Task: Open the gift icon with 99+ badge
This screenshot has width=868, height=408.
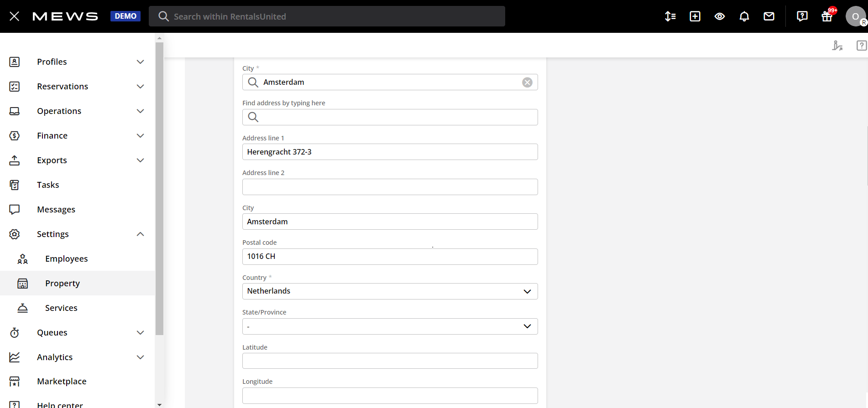Action: 827,16
